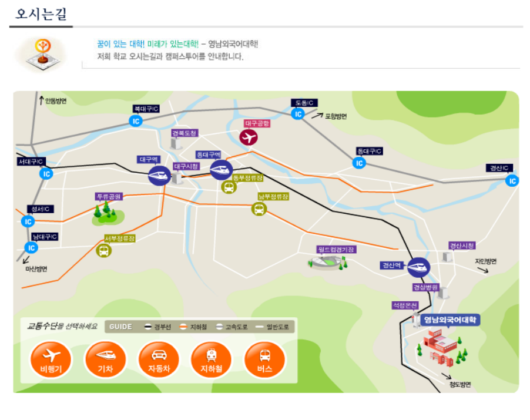This screenshot has height=420, width=530.
Task: Click the 남대구IC label
Action: [x=45, y=237]
